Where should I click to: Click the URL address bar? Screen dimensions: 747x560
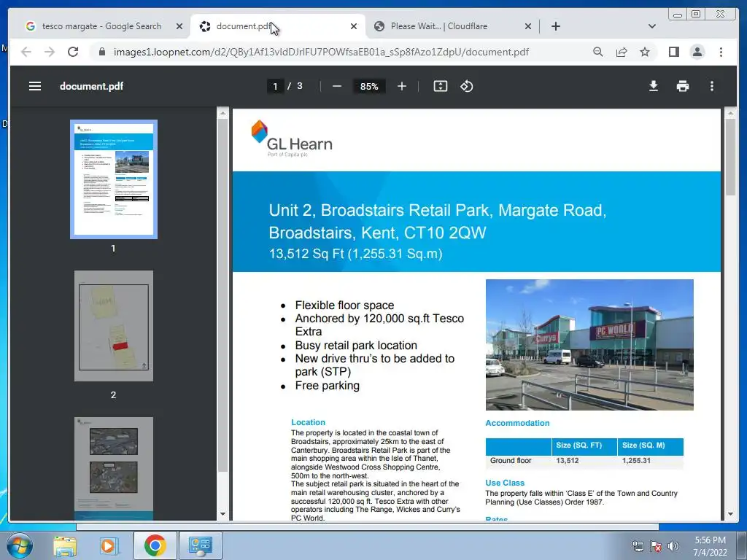tap(321, 52)
